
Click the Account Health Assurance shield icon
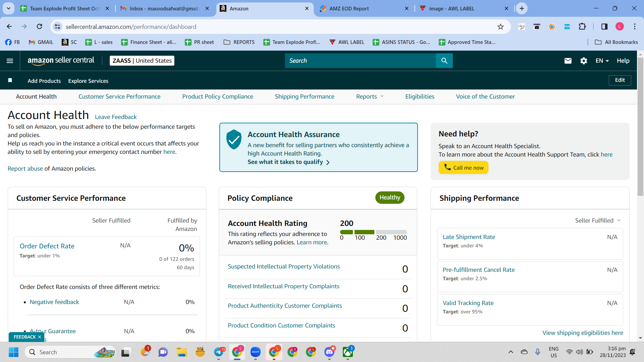[234, 139]
